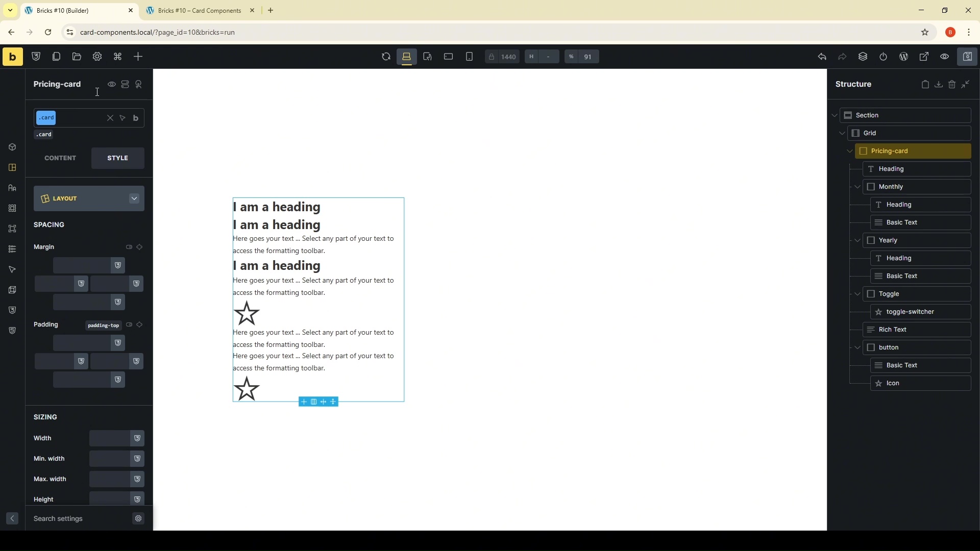980x551 pixels.
Task: Click the undo arrow in toolbar
Action: 822,57
